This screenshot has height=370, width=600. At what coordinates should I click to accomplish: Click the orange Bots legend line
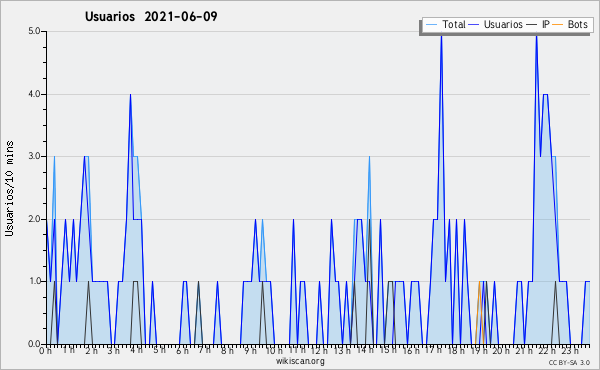(558, 25)
